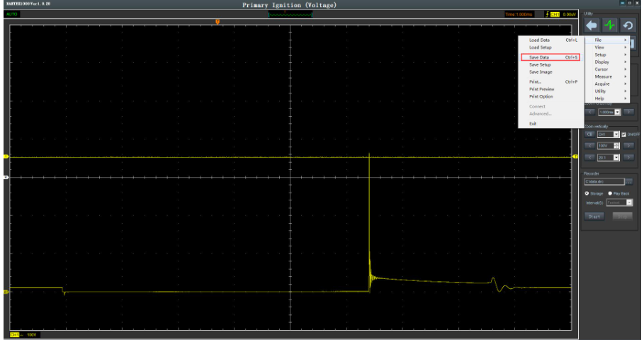Click the waveform overview bar at top center

(290, 14)
